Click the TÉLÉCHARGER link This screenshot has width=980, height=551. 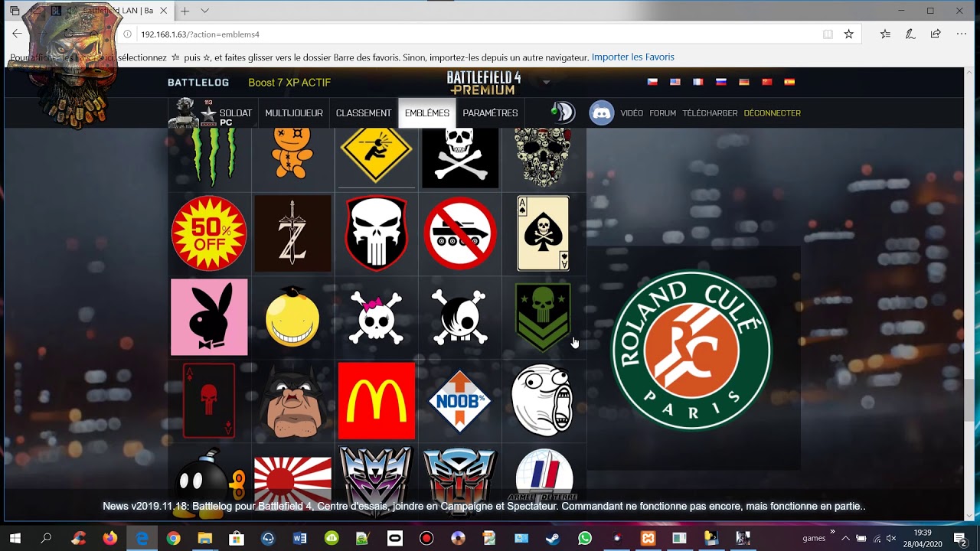pos(710,113)
